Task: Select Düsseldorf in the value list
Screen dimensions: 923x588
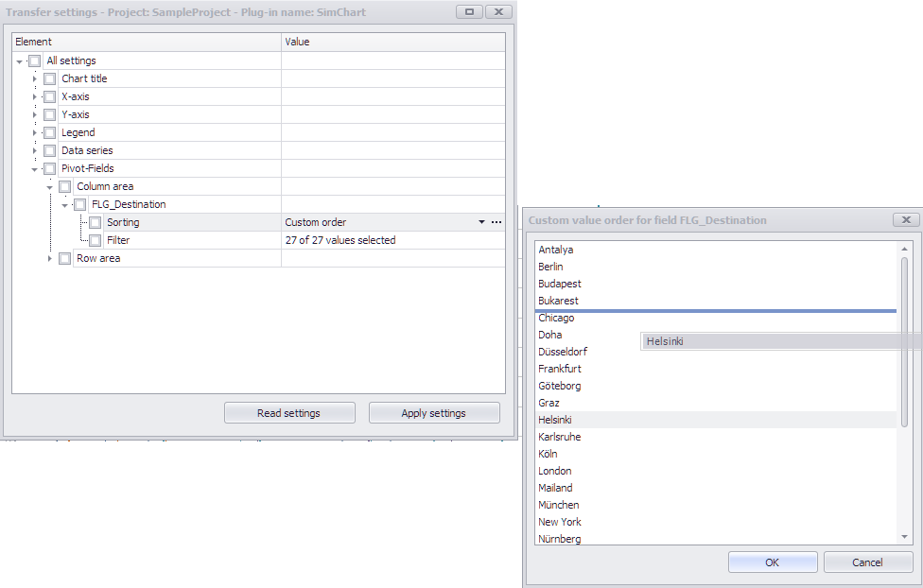Action: 715,352
